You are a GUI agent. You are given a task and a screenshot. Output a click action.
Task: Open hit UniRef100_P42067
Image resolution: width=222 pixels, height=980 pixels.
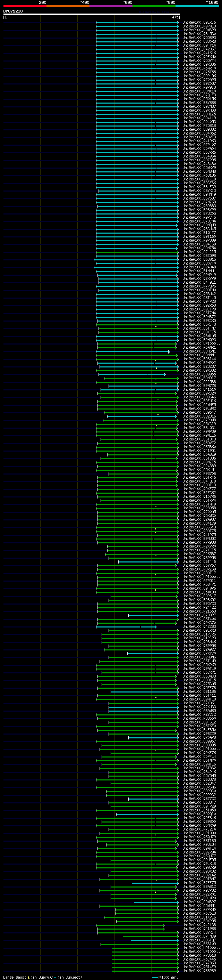pos(199,49)
